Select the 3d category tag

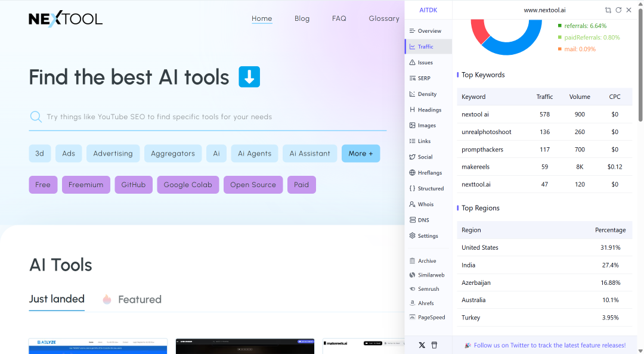tap(39, 153)
